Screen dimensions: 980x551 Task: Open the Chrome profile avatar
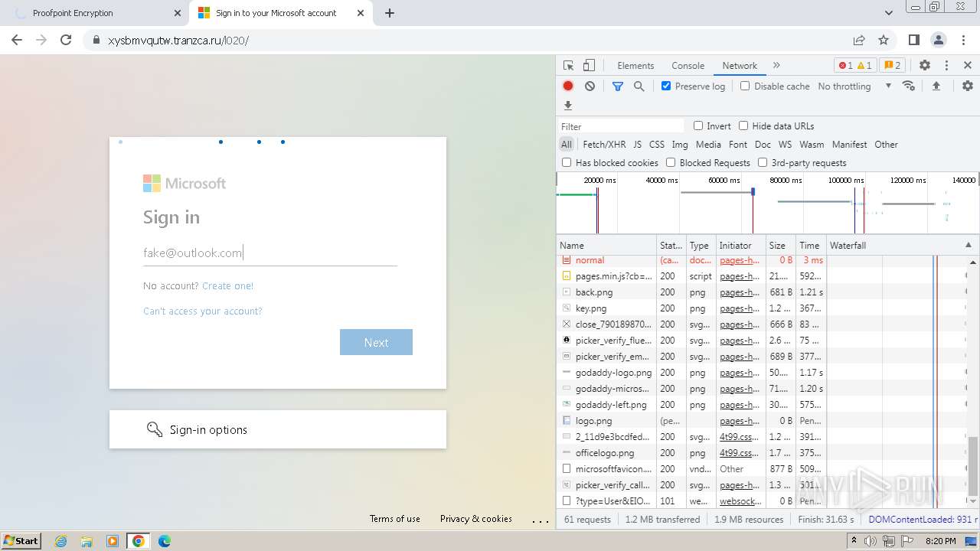point(939,40)
